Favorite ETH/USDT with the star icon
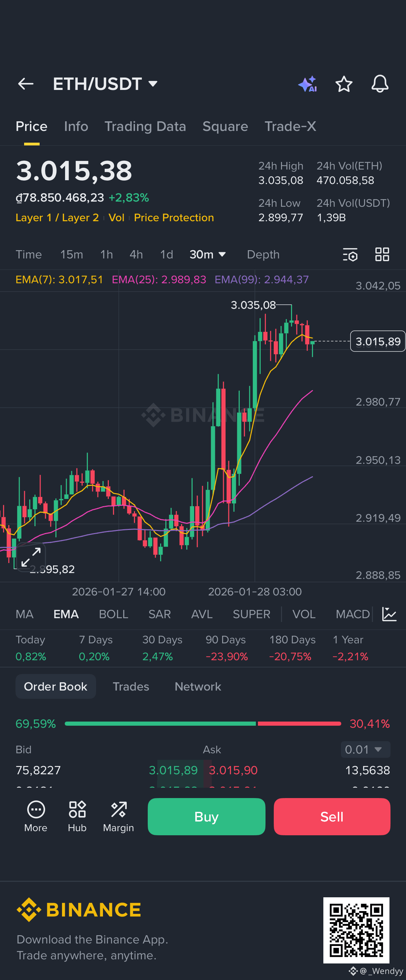 [x=344, y=84]
